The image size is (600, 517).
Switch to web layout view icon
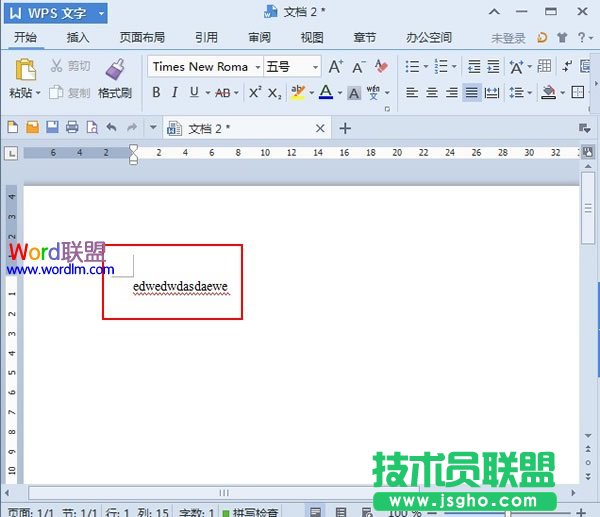click(367, 512)
